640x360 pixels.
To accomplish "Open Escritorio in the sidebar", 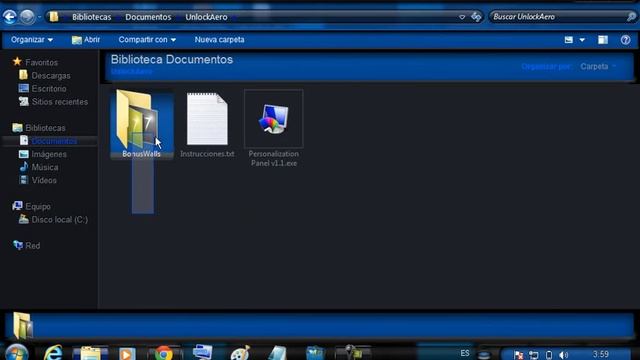I will click(42, 89).
